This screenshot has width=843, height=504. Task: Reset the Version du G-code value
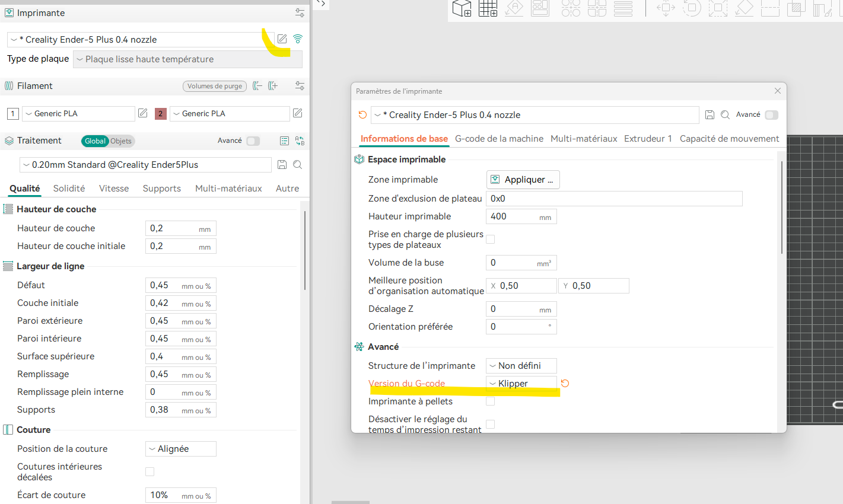click(x=565, y=384)
